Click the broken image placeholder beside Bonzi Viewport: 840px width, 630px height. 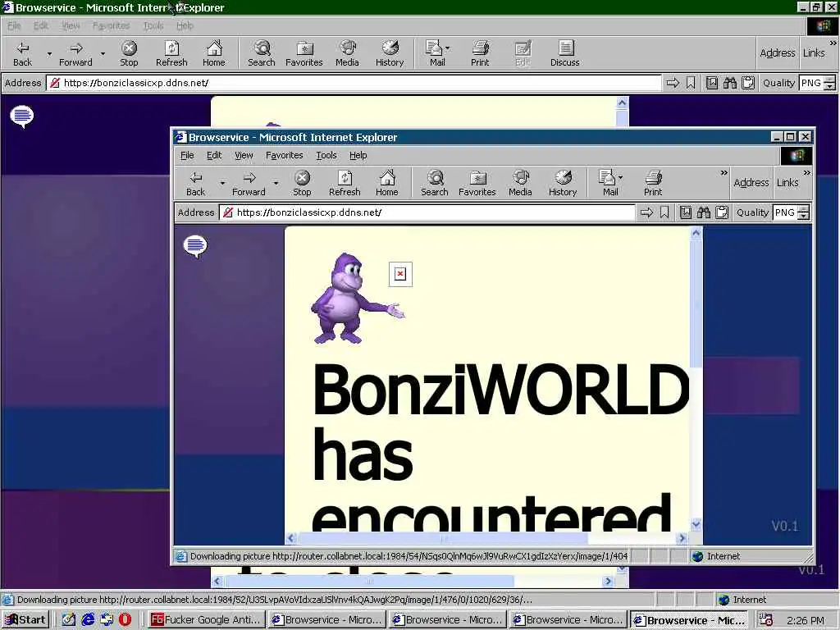coord(400,274)
